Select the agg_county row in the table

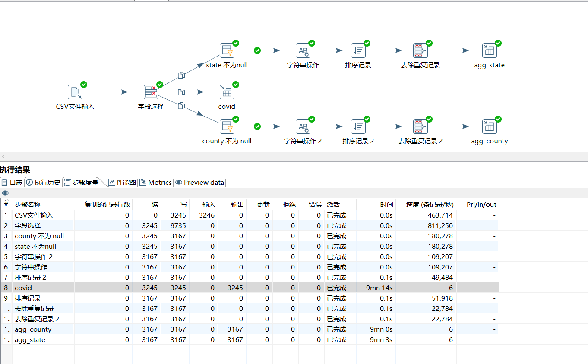[x=250, y=329]
